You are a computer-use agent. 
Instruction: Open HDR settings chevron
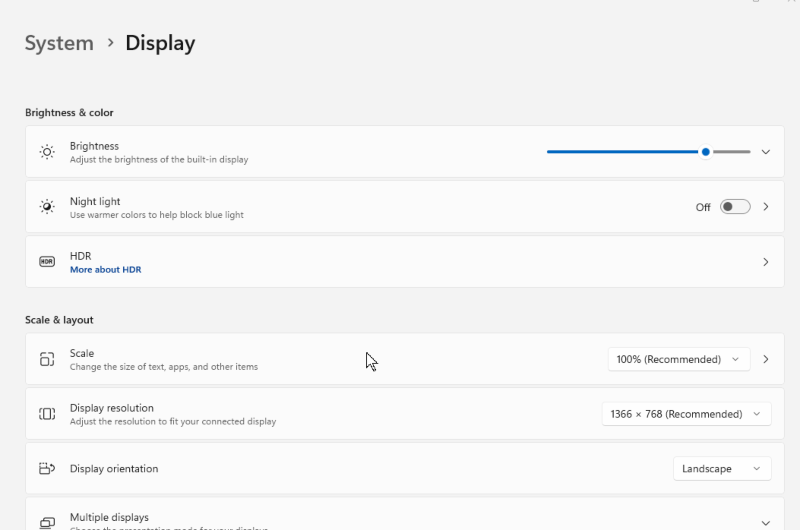click(766, 262)
